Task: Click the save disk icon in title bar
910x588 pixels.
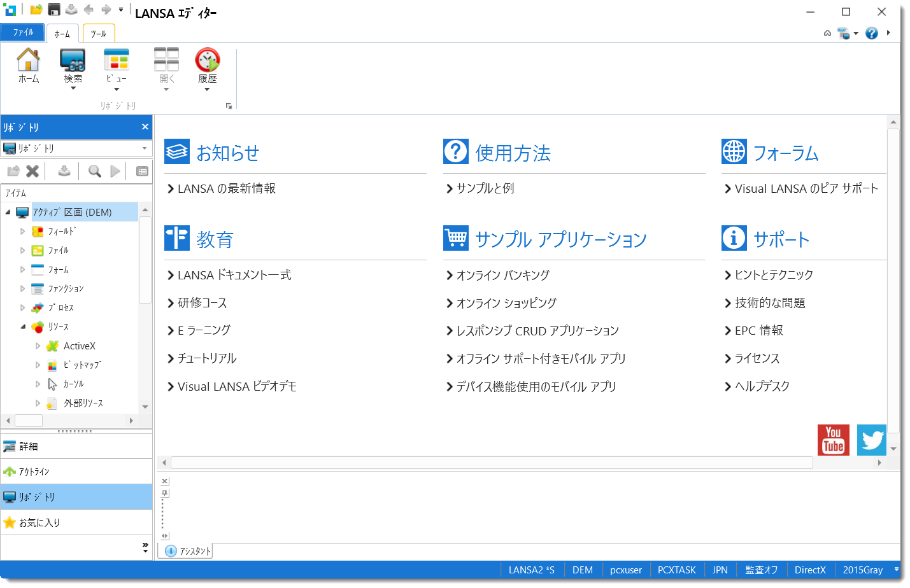Action: (54, 10)
